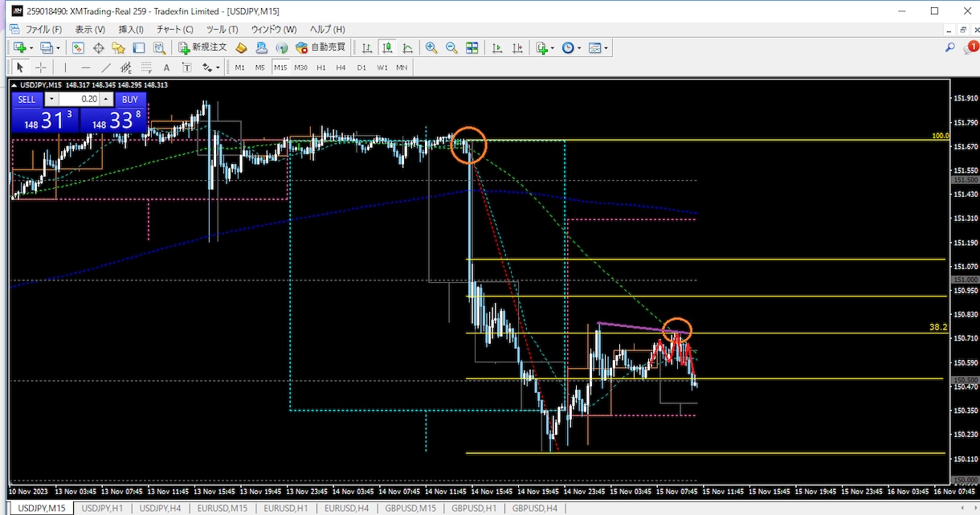Zoom in on the chart
Viewport: 980px width, 515px height.
pyautogui.click(x=431, y=48)
